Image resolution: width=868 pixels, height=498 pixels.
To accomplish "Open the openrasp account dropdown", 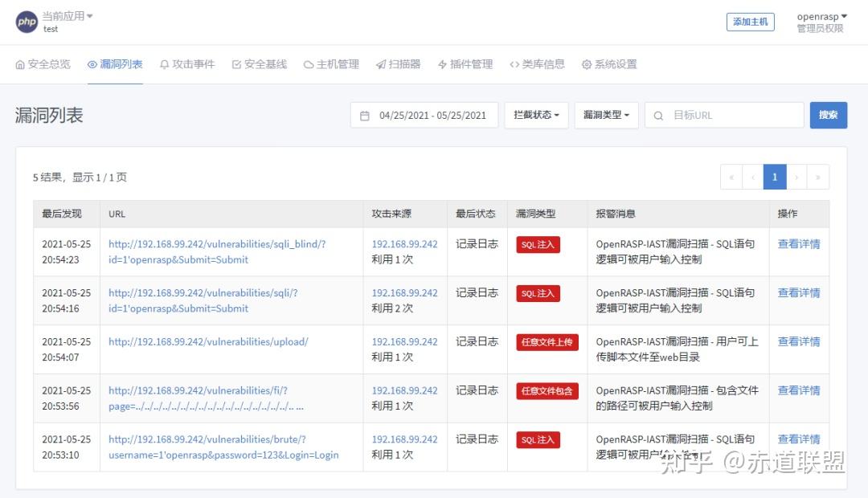I will 821,16.
